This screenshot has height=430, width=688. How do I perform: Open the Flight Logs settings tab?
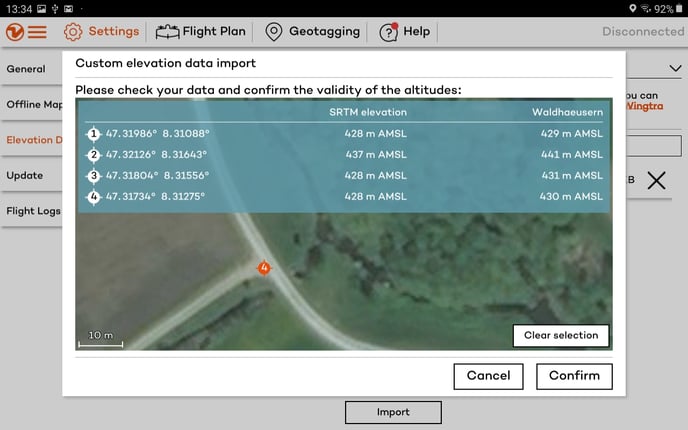[x=33, y=211]
